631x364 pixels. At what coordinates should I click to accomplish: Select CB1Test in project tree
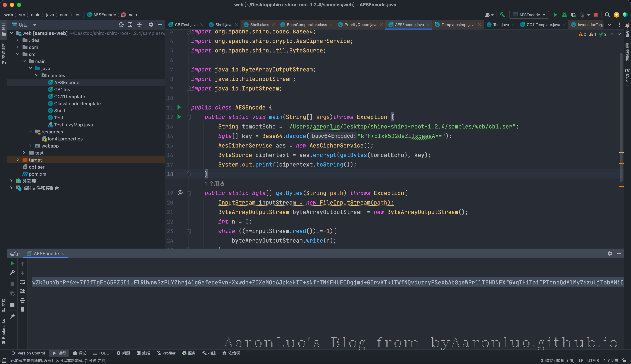pos(63,89)
